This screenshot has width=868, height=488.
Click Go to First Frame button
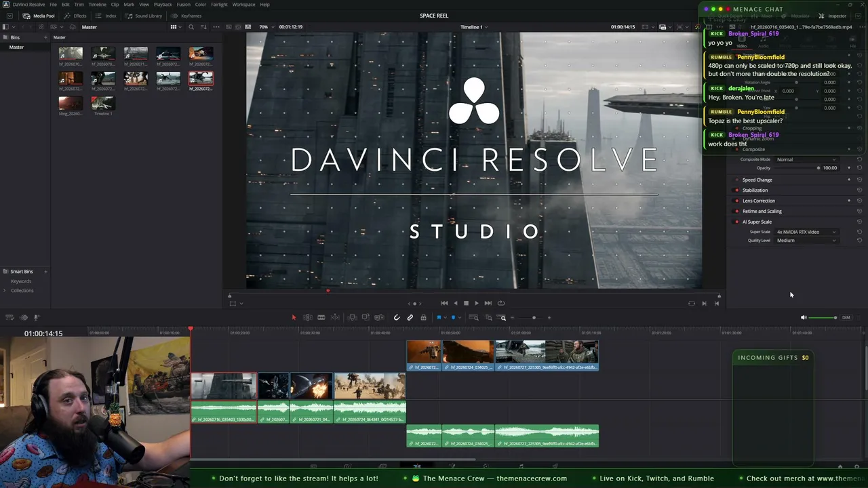444,303
